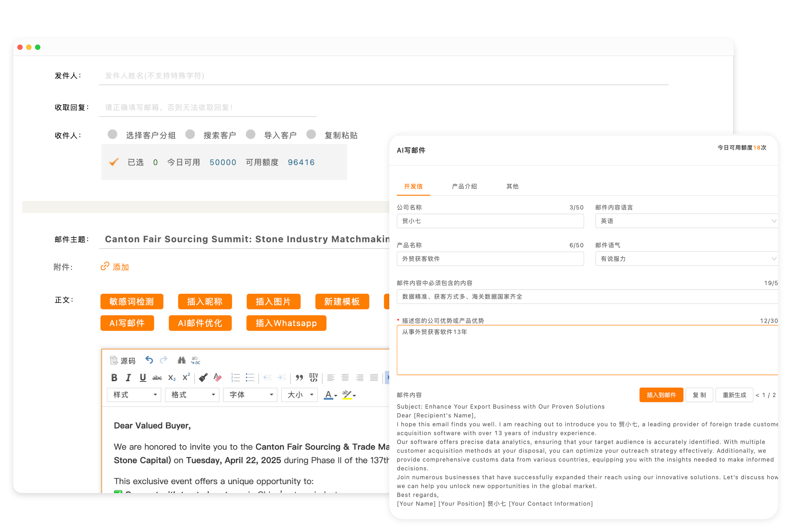Align text to the left
Viewport: 798px width, 532px height.
pyautogui.click(x=331, y=378)
